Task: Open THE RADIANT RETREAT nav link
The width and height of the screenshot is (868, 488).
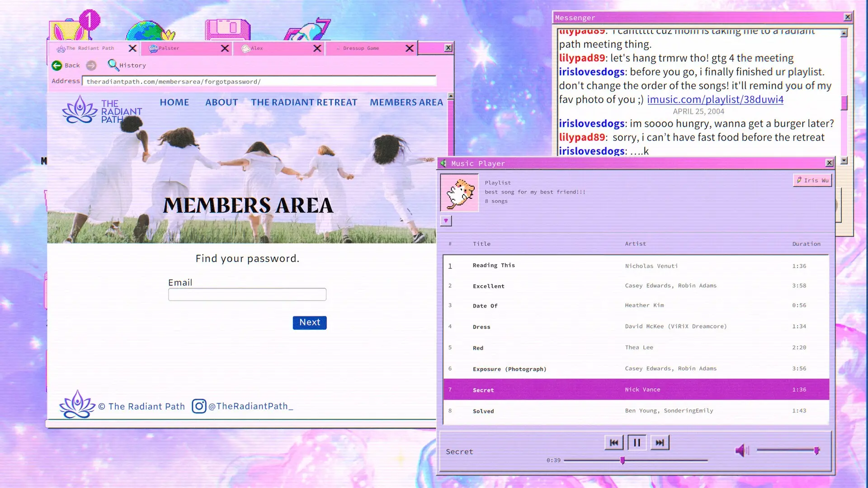Action: coord(304,103)
